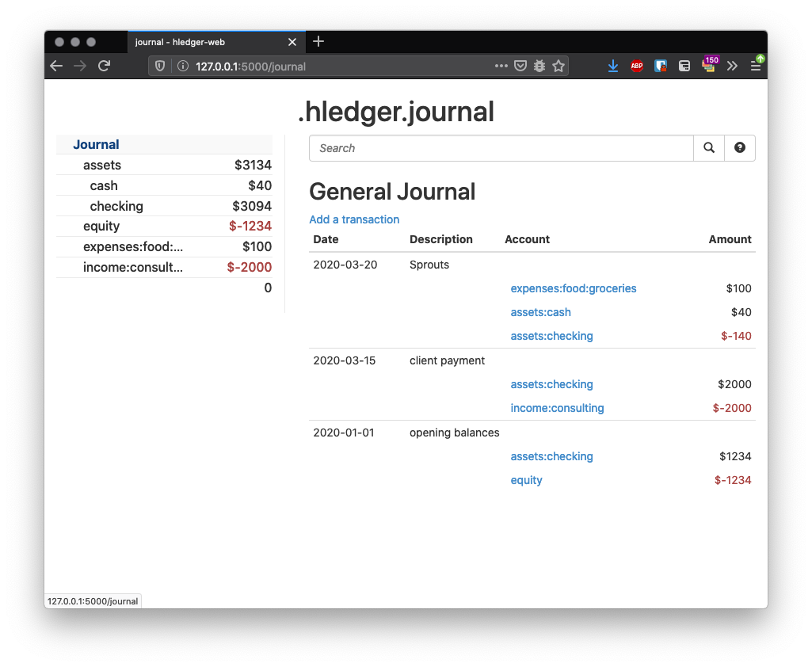The width and height of the screenshot is (812, 667).
Task: Bookmark the page with the star icon
Action: coord(559,66)
